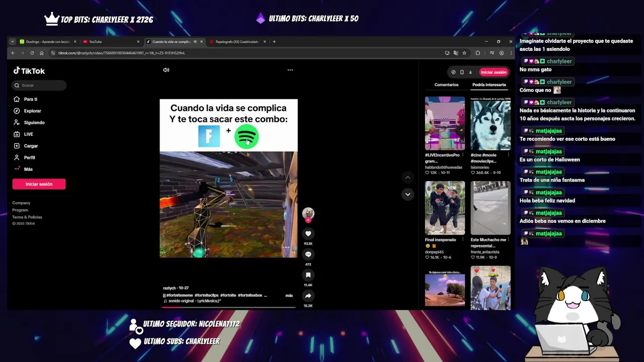644x362 pixels.
Task: Click the browser forward arrow
Action: [23, 53]
